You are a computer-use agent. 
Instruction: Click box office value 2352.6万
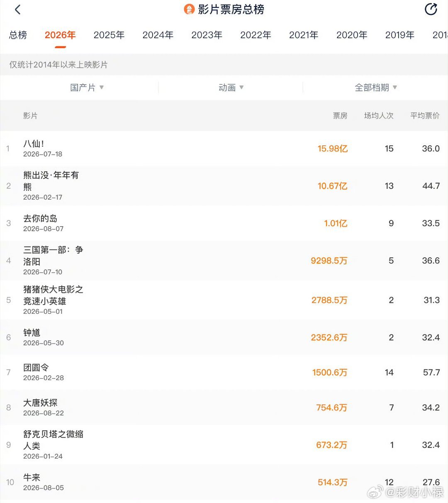(329, 337)
